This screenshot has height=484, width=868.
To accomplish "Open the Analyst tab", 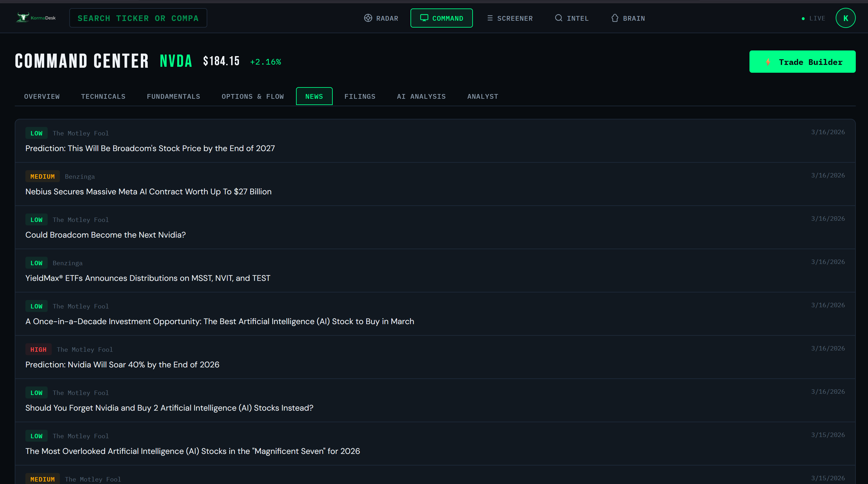I will 482,97.
